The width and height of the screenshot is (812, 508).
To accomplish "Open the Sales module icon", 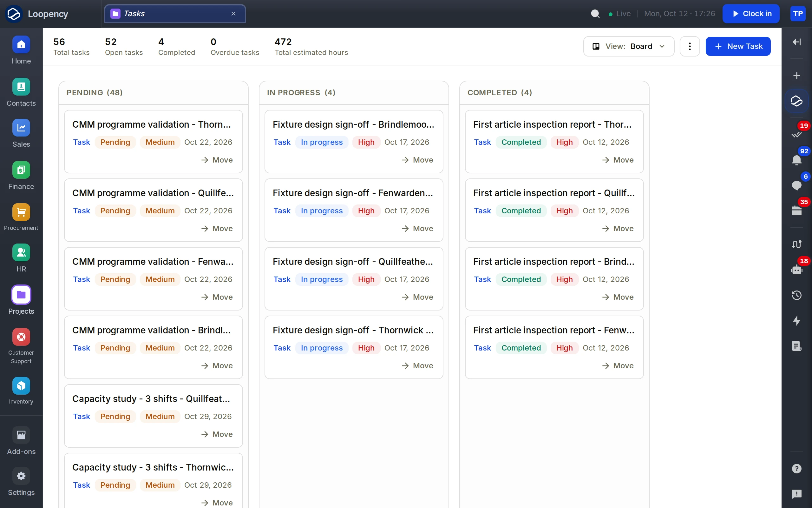I will [x=21, y=128].
